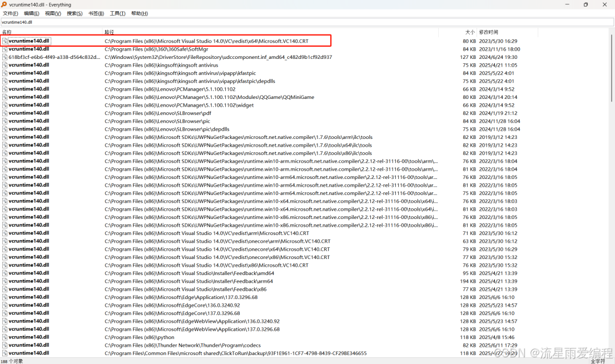The width and height of the screenshot is (615, 364).
Task: Select file icon of ClickToRun\backup row
Action: click(x=4, y=353)
